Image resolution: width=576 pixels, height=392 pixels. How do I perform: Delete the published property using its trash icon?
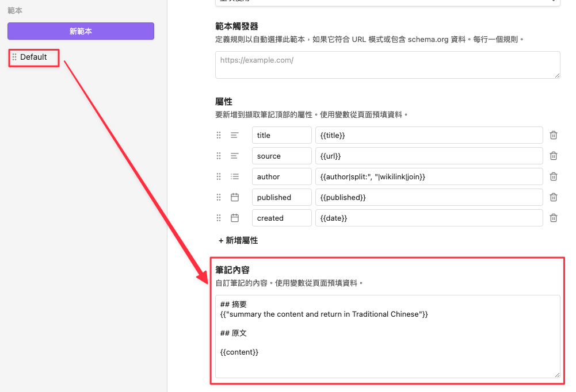click(x=553, y=197)
